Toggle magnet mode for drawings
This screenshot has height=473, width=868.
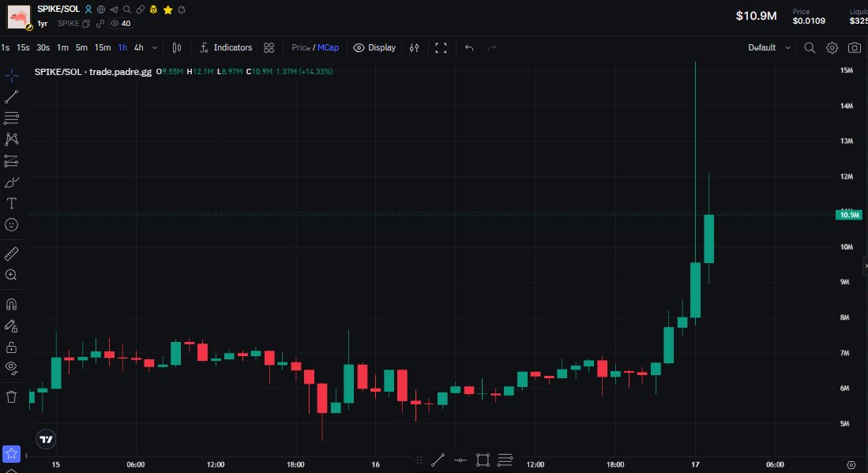pos(11,304)
